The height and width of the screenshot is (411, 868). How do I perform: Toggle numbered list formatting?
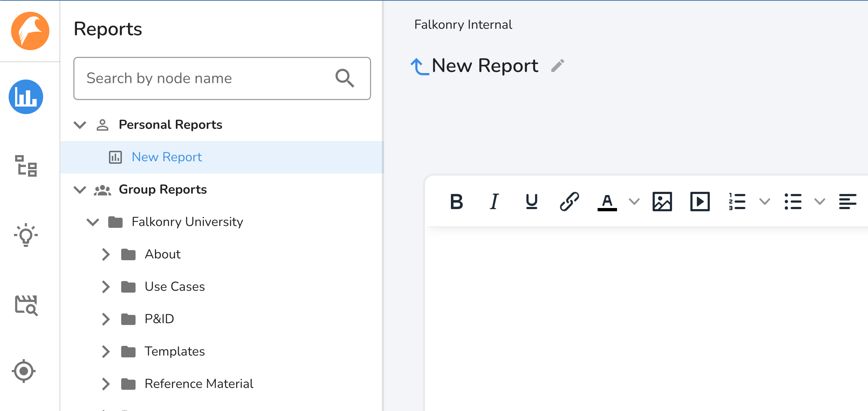[x=737, y=202]
